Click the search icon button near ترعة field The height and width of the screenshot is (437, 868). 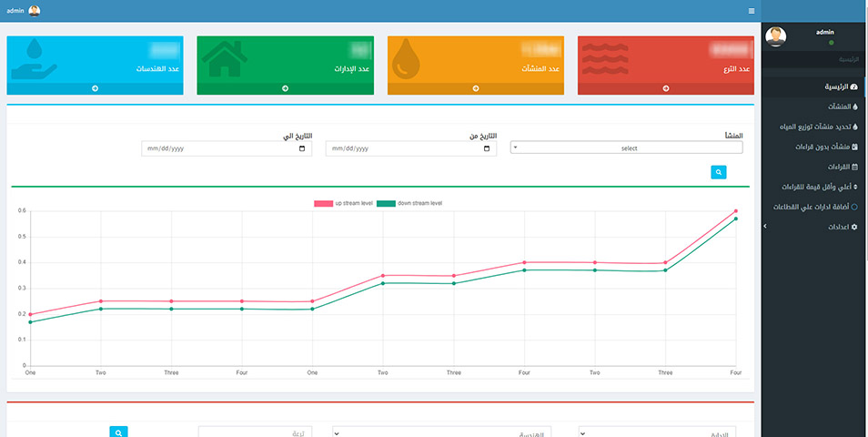pyautogui.click(x=118, y=432)
